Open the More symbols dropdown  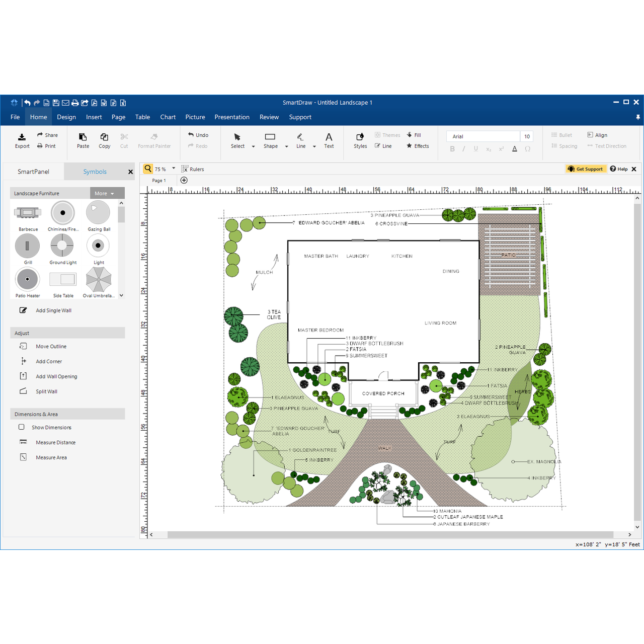106,193
